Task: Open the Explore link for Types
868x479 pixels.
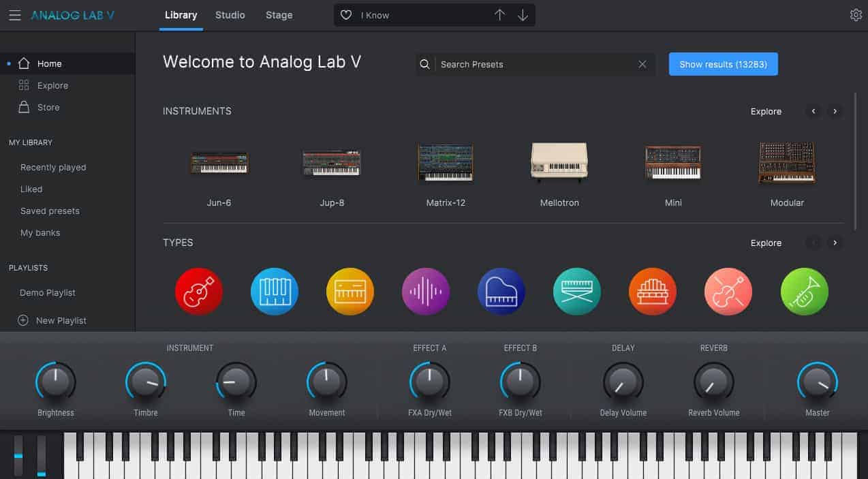Action: pos(766,243)
